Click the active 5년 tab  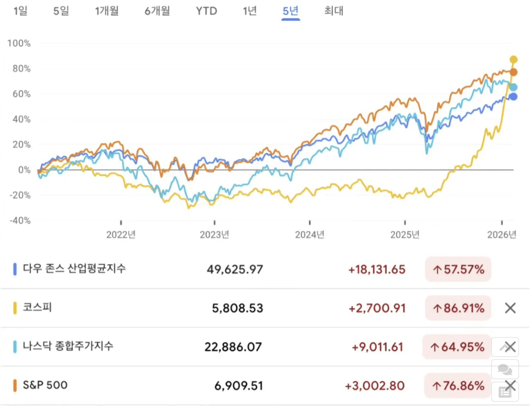290,11
